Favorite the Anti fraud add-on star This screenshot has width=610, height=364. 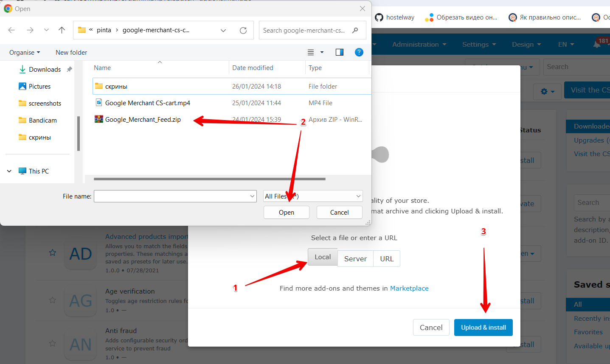(x=53, y=343)
